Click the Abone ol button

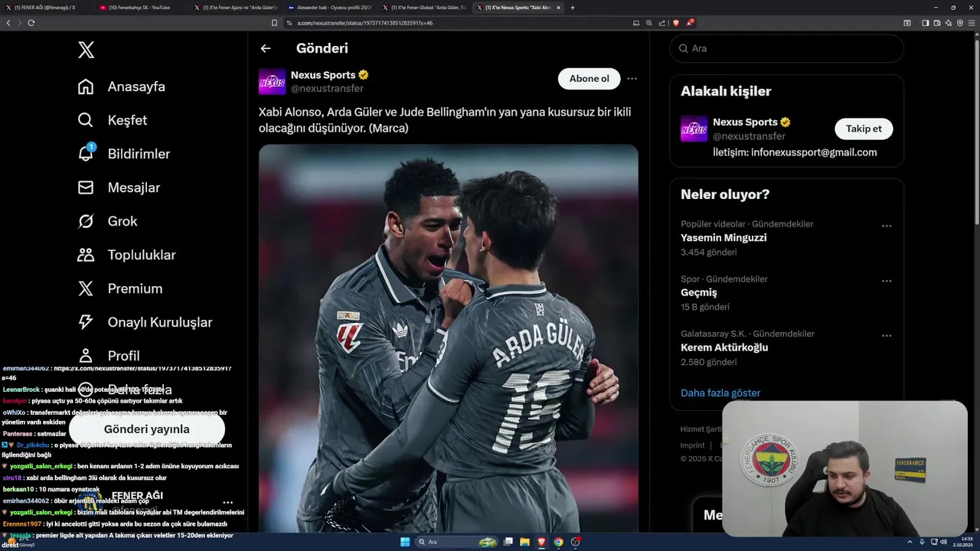[x=590, y=79]
